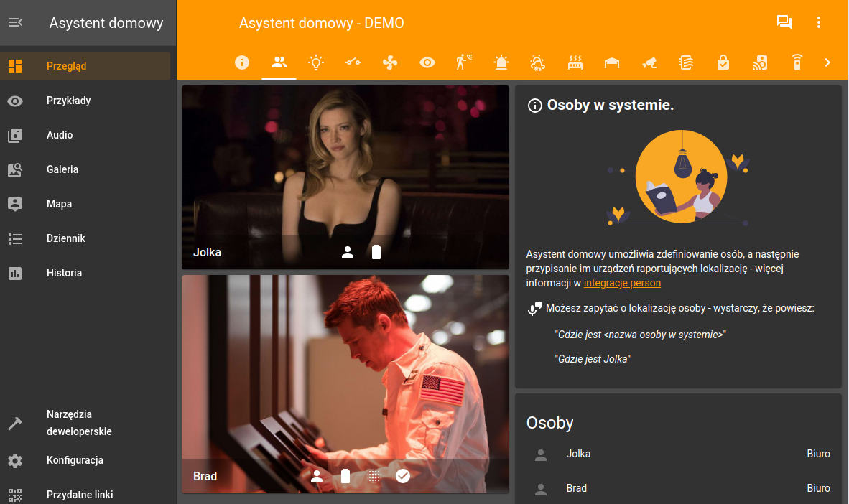Click the "Asystent domowy" sidebar title
This screenshot has width=849, height=504.
point(106,23)
